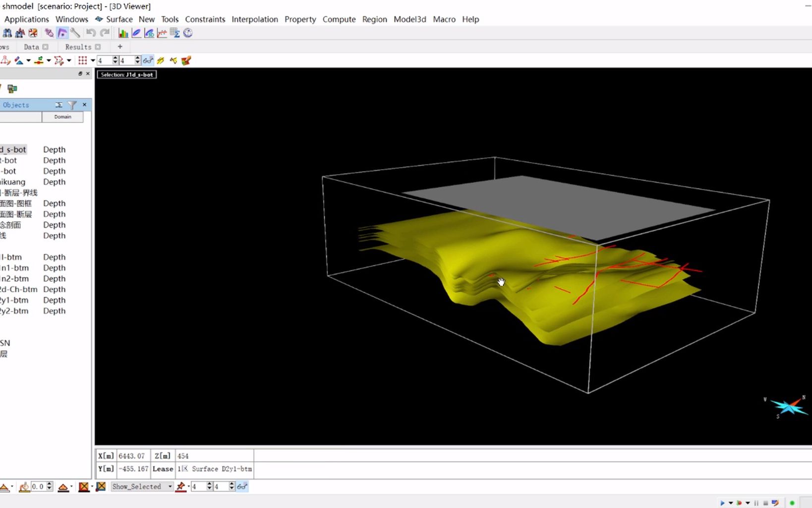The height and width of the screenshot is (508, 812).
Task: Toggle the glasses icon in bottom toolbar
Action: 242,487
